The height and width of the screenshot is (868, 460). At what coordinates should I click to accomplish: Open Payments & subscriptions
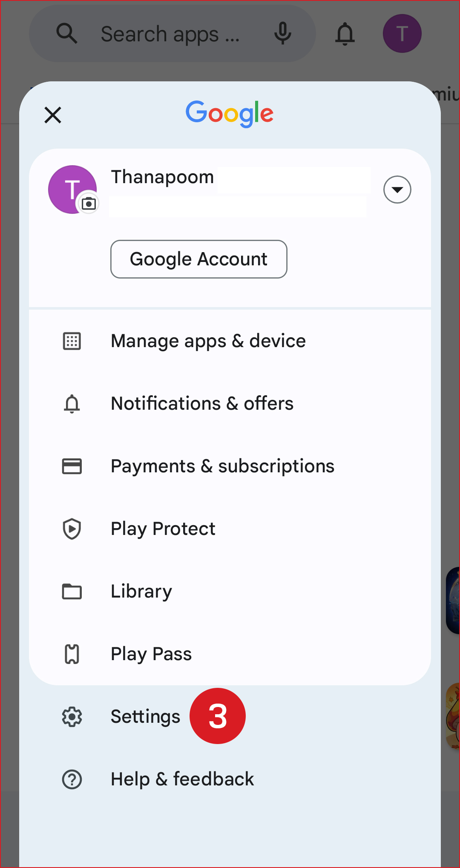click(222, 466)
